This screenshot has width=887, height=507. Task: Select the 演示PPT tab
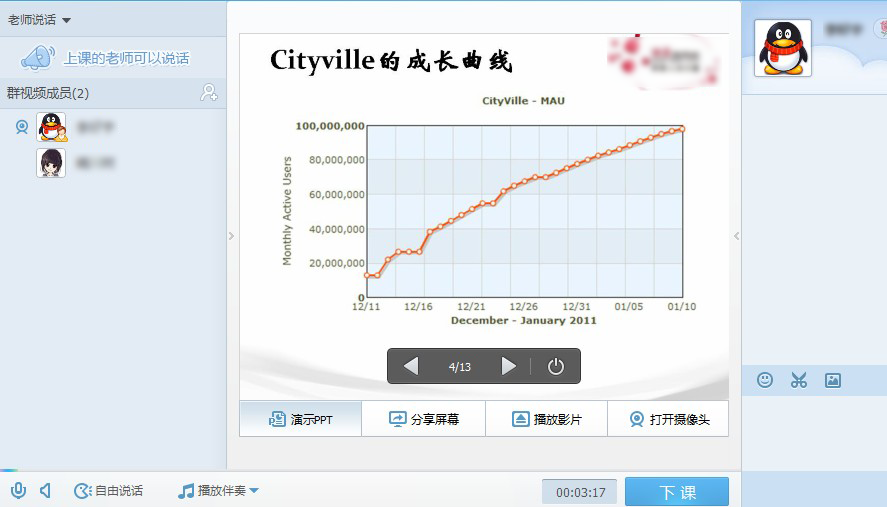300,419
